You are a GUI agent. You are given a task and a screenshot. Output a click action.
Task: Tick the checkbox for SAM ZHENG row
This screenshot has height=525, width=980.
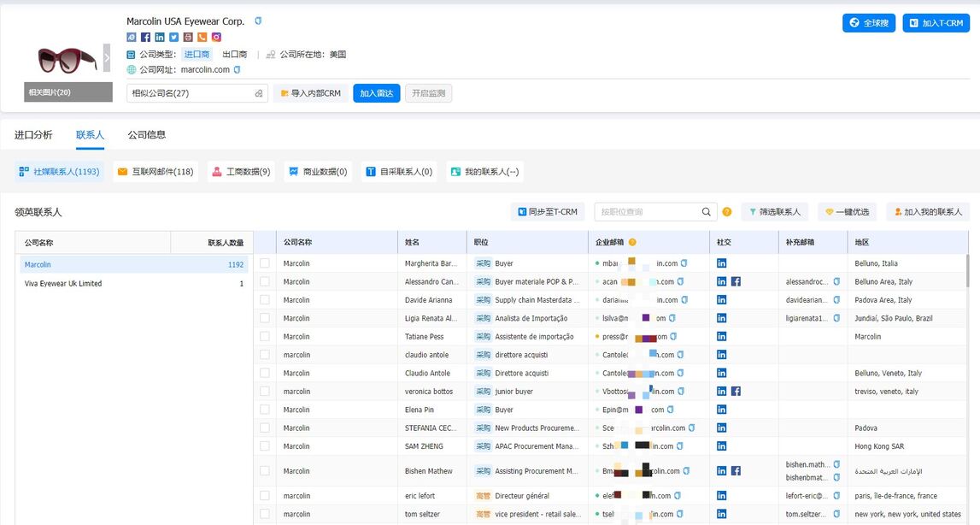pyautogui.click(x=265, y=446)
